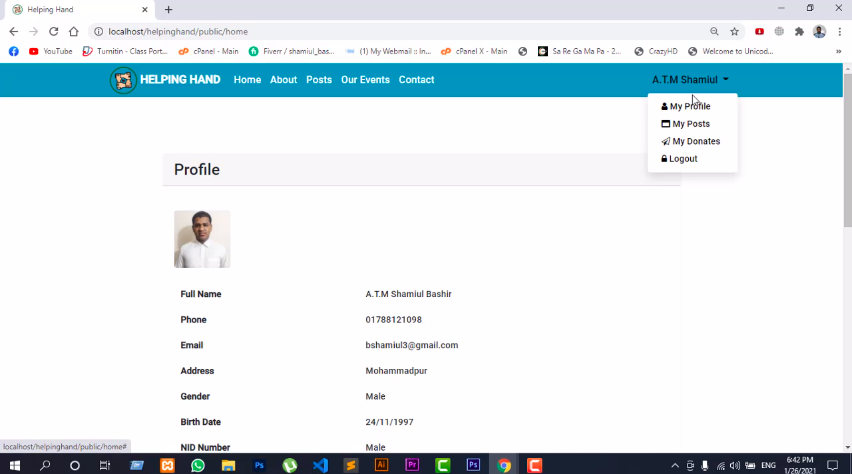The width and height of the screenshot is (852, 474).
Task: Open the browser Extensions puzzle icon
Action: click(x=799, y=32)
